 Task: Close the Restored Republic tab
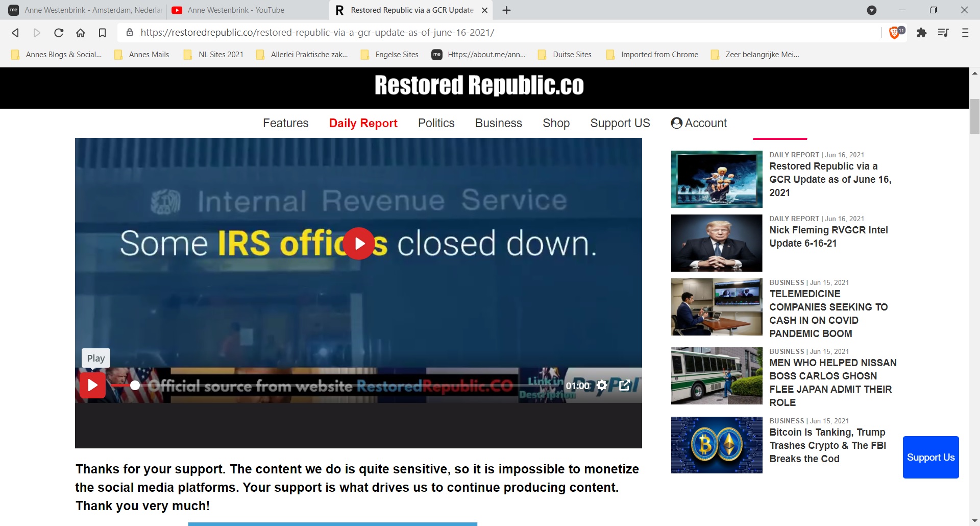485,10
